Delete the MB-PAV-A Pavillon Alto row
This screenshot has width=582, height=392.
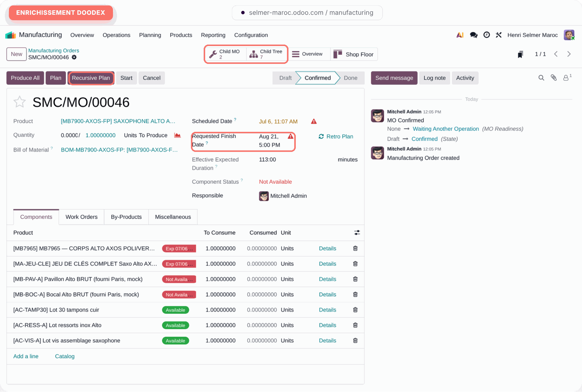coord(355,279)
